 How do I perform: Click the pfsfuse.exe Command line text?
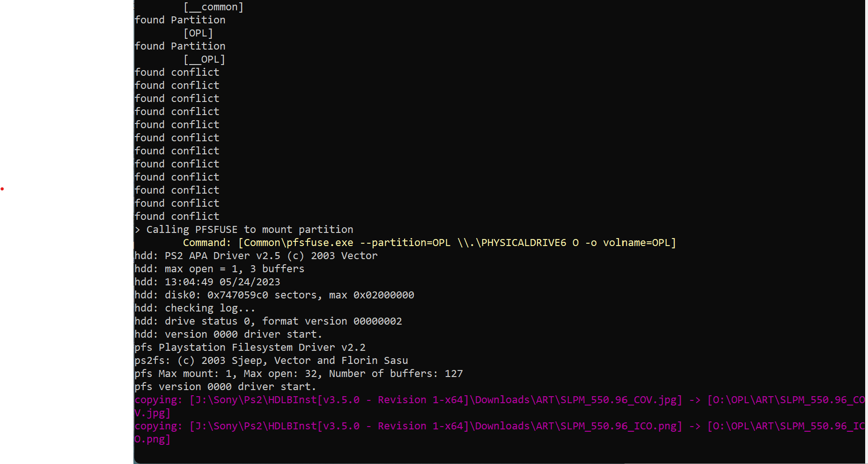pyautogui.click(x=429, y=243)
